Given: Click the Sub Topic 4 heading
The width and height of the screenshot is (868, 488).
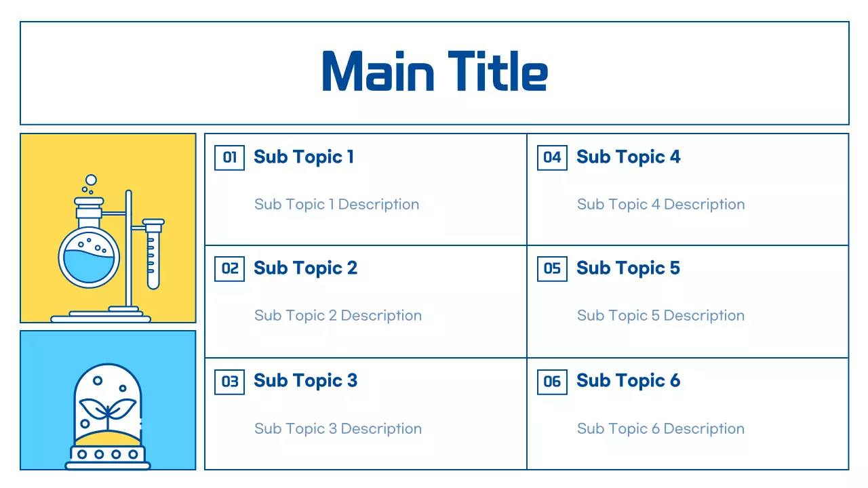Looking at the screenshot, I should click(x=628, y=157).
